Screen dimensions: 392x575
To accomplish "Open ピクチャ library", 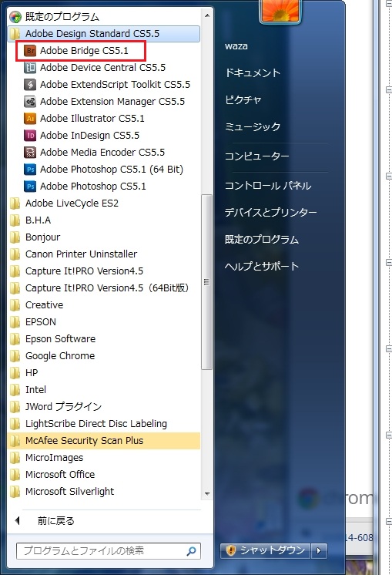I will click(243, 99).
